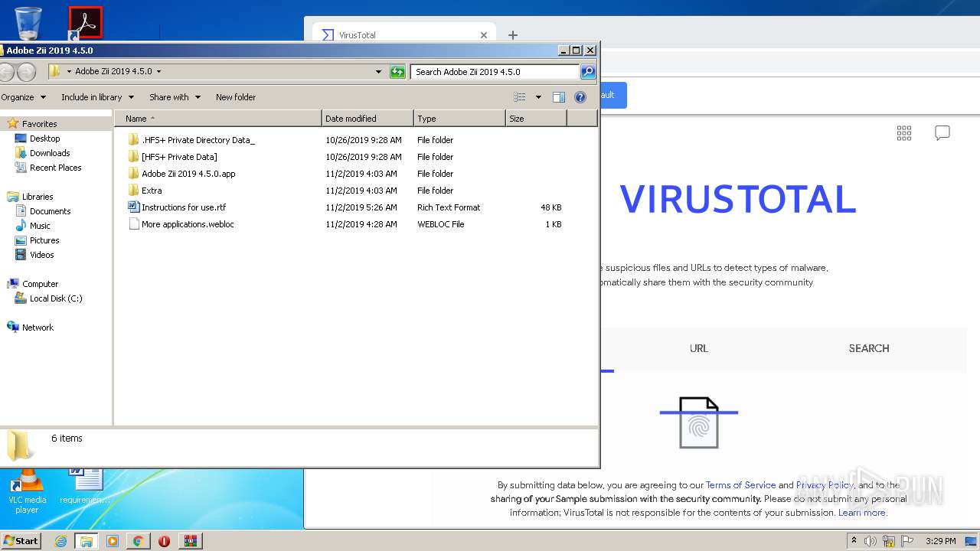Show hidden tray icons arrow

pyautogui.click(x=854, y=541)
